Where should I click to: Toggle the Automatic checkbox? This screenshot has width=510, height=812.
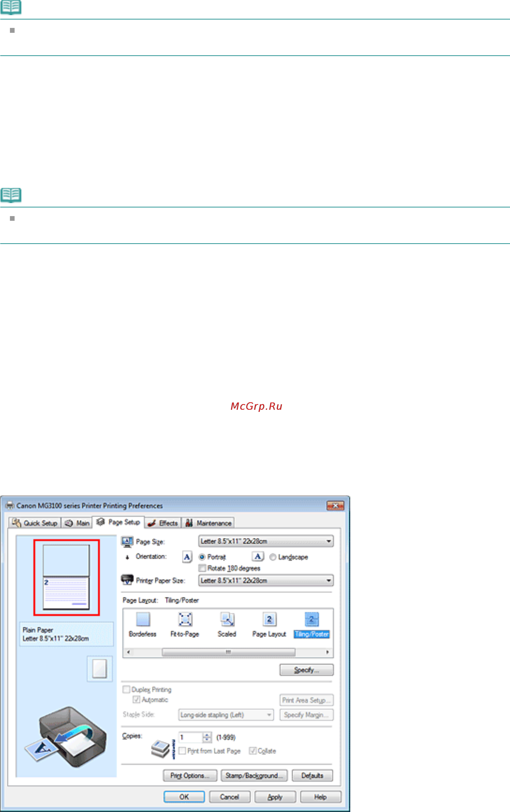coord(136,699)
